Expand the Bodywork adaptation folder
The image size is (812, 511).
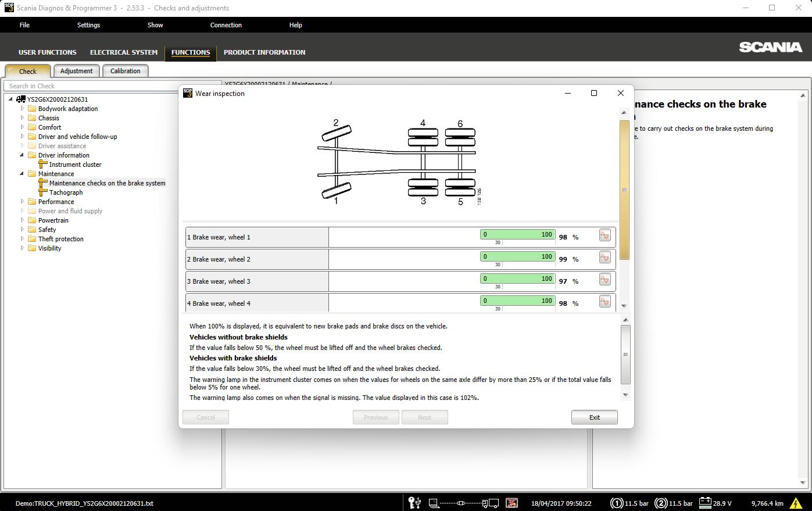point(23,109)
